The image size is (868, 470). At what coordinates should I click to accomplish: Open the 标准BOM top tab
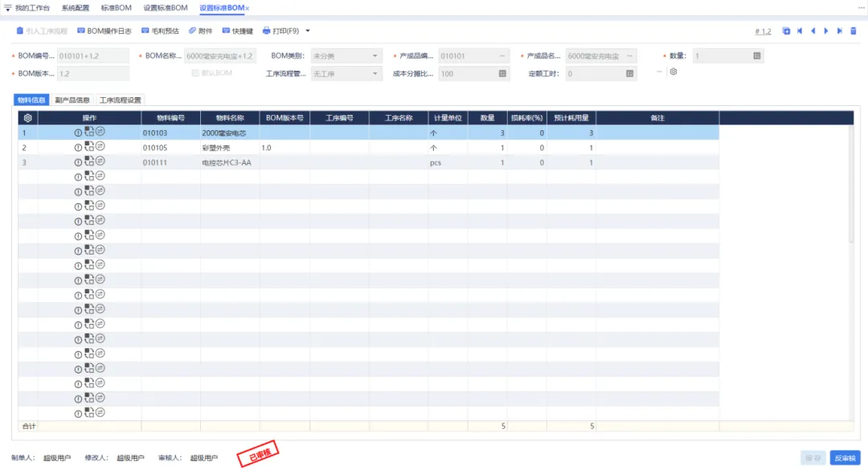click(117, 7)
